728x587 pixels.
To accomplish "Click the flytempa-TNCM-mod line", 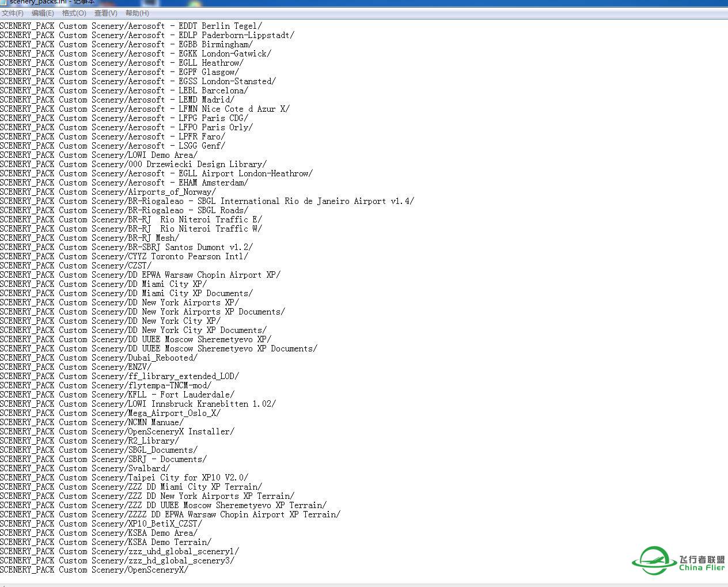I will [105, 385].
